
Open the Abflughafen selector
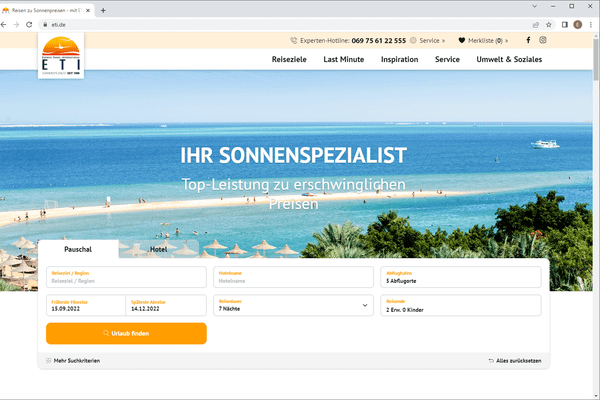point(461,277)
